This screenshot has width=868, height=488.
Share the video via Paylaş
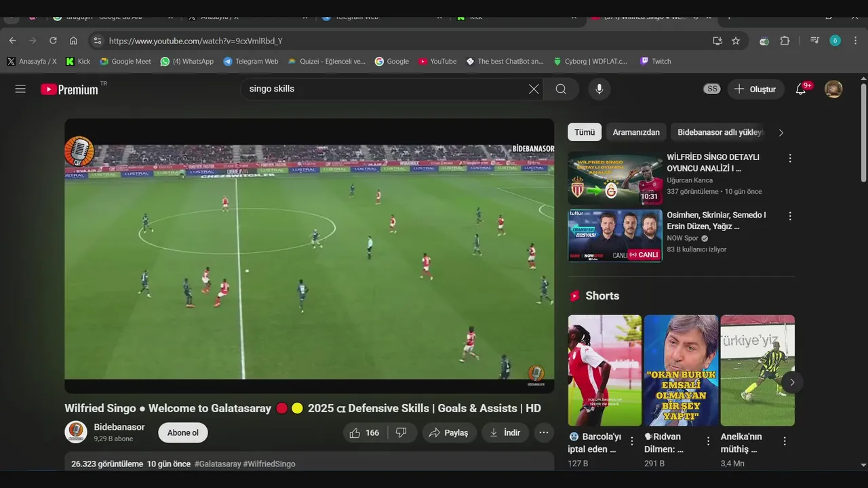pos(449,432)
